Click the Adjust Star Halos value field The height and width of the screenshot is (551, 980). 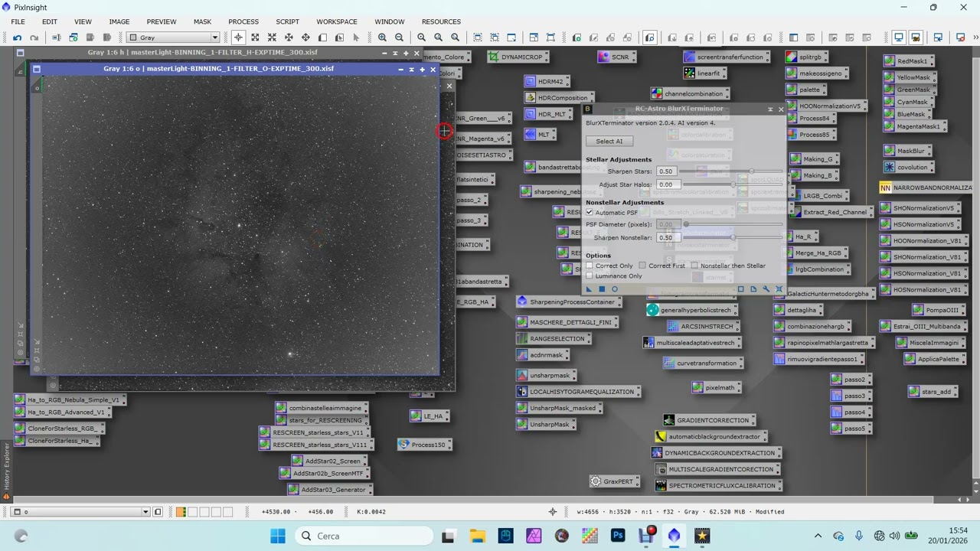[x=668, y=184]
